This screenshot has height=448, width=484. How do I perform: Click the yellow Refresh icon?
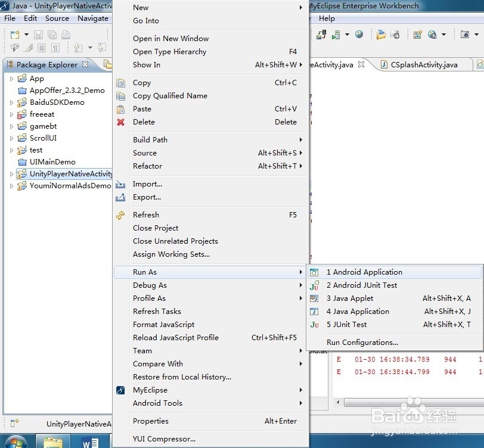click(x=120, y=215)
